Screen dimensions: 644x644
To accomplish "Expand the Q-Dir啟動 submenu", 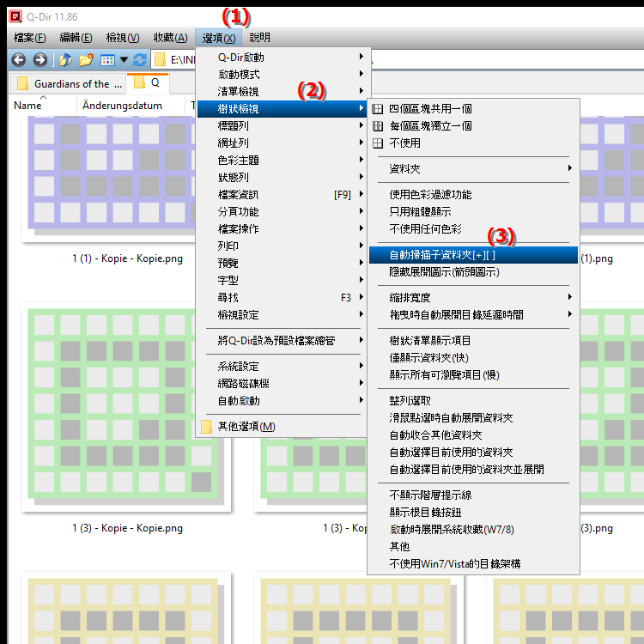I will [282, 57].
